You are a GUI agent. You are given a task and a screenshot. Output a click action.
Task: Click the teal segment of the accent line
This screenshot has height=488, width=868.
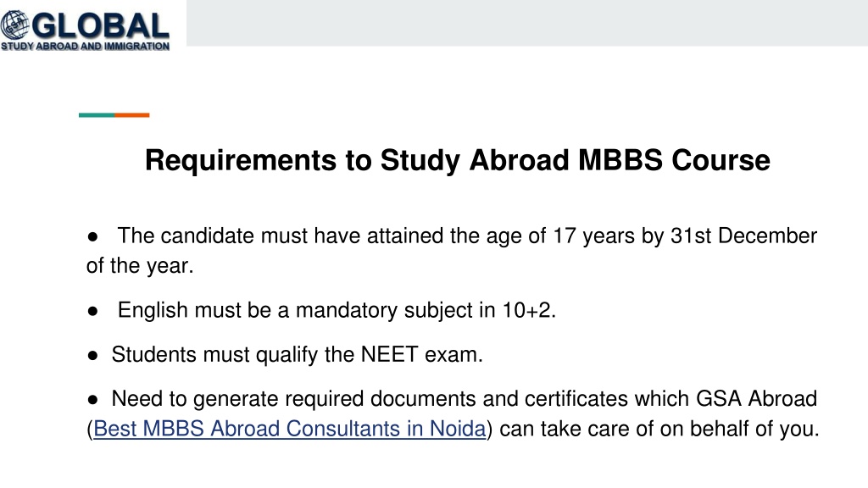(x=97, y=115)
